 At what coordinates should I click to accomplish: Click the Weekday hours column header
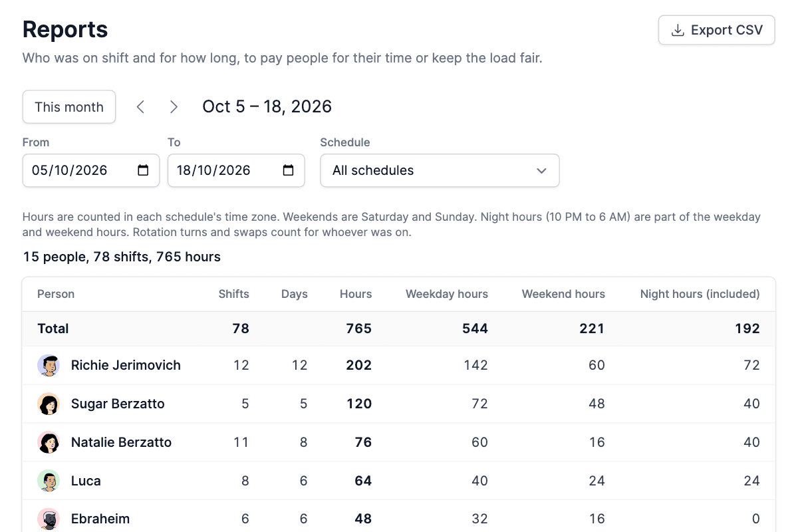pos(447,294)
